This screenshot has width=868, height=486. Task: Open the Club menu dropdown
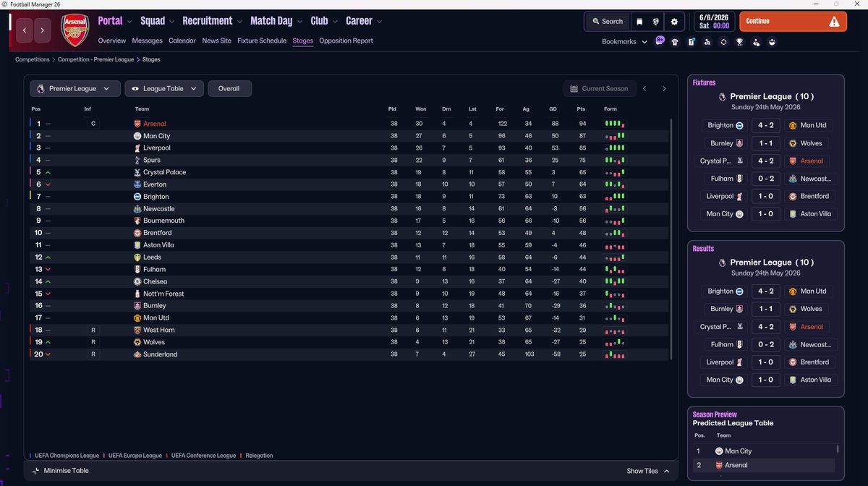point(324,21)
